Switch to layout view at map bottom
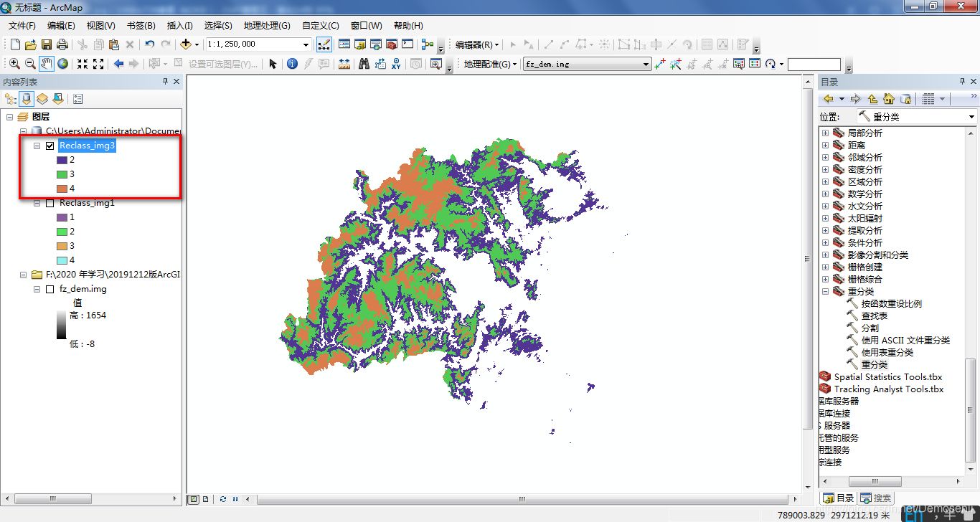Image resolution: width=980 pixels, height=522 pixels. coord(206,499)
